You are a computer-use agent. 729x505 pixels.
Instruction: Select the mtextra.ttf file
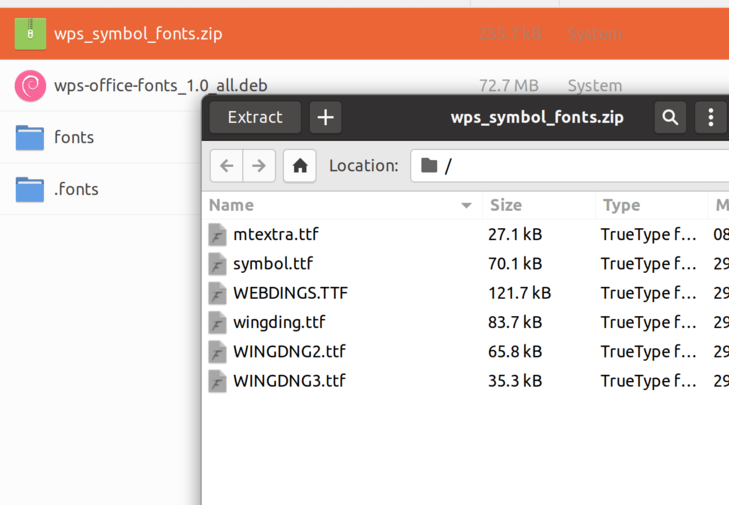click(275, 235)
